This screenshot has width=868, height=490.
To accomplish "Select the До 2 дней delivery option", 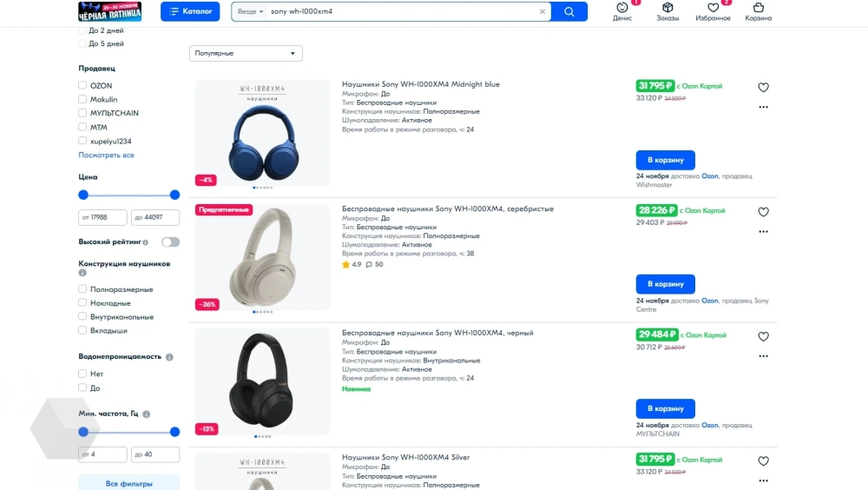I will (x=82, y=30).
